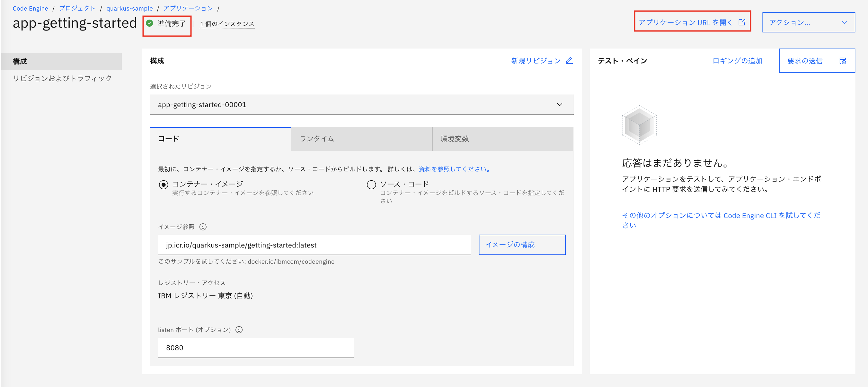
Task: Click the ロギングの追加 link
Action: (x=737, y=61)
